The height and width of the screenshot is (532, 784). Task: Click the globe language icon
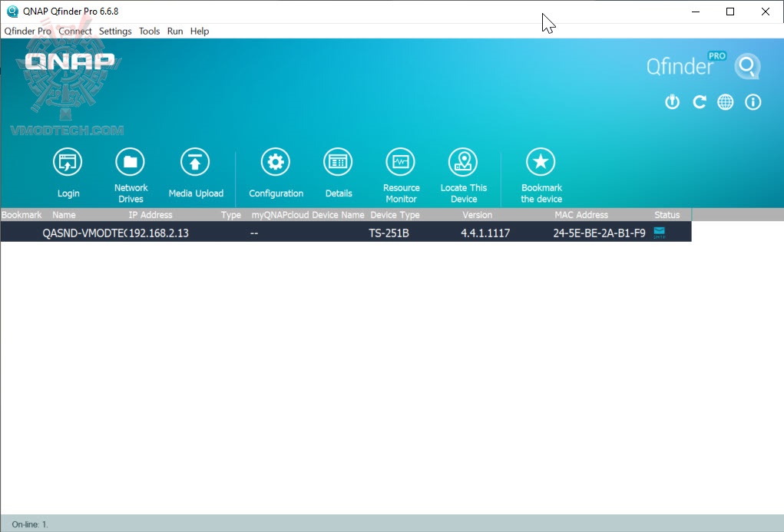726,102
